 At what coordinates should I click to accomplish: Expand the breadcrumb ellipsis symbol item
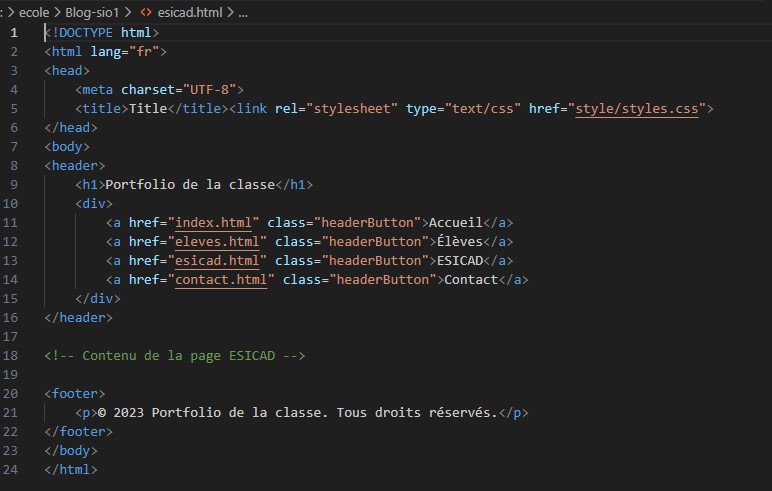pyautogui.click(x=243, y=12)
